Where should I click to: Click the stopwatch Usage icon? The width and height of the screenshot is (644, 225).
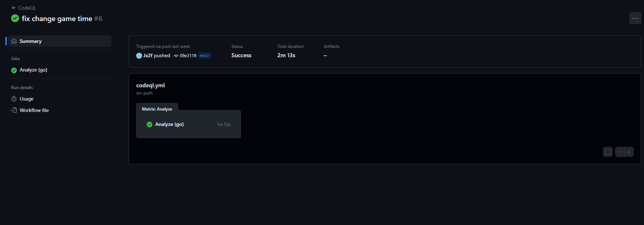(x=14, y=99)
